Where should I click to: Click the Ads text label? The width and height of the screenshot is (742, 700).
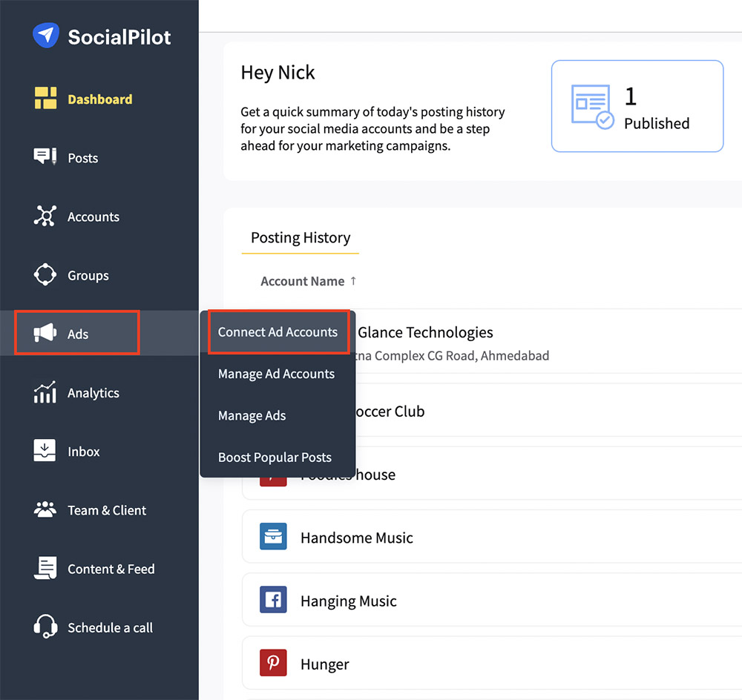point(78,334)
